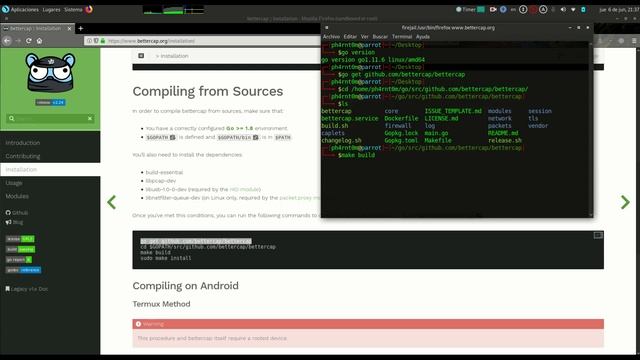Viewport: 640px width, 360px height.
Task: Go to next page with right arrow
Action: point(625,202)
